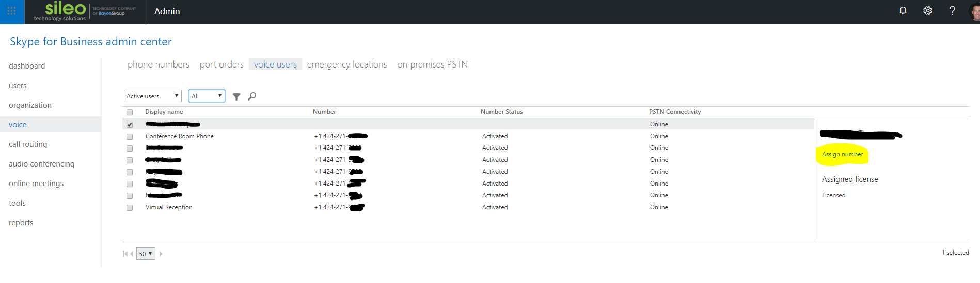Open the All filter dropdown
This screenshot has height=283, width=980.
point(207,96)
